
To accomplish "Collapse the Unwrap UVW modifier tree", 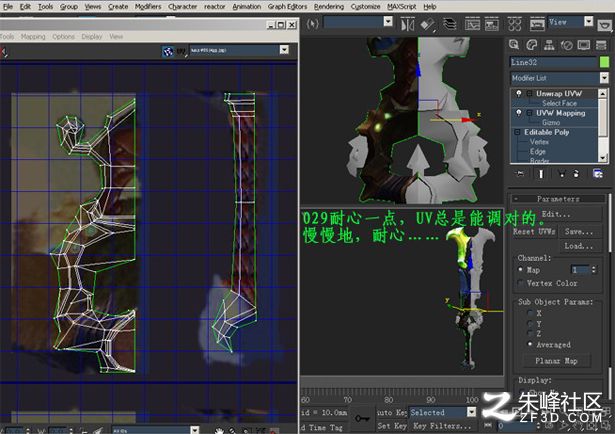I will click(529, 94).
